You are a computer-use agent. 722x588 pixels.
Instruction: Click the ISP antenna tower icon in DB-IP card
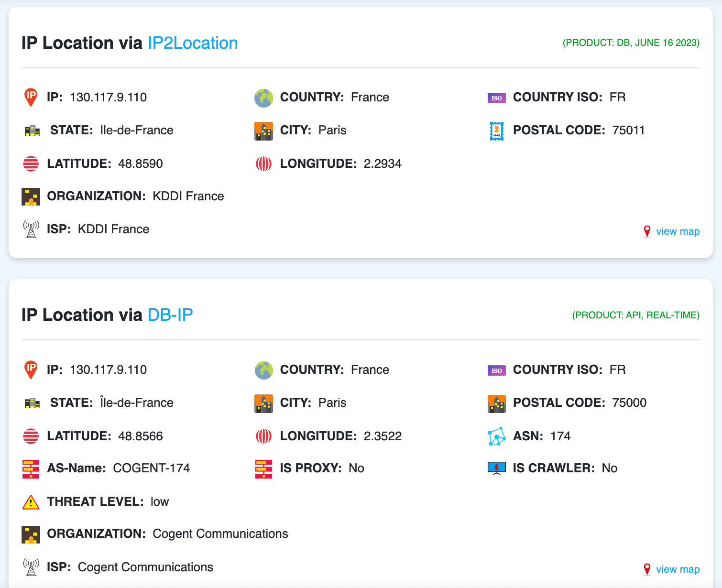click(x=31, y=567)
